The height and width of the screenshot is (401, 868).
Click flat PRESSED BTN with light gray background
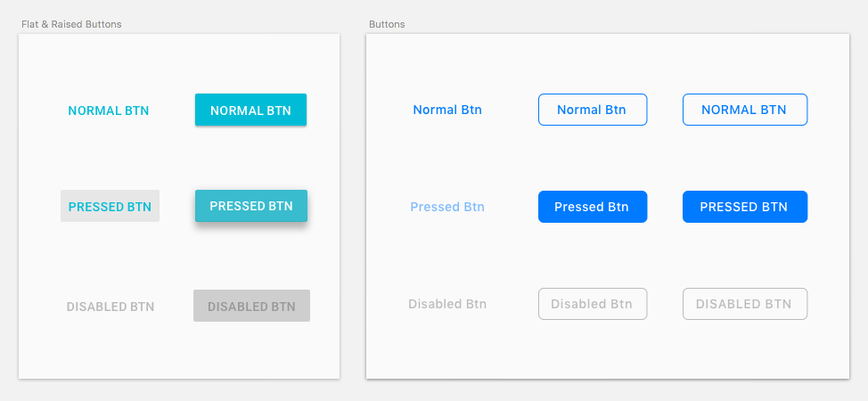110,207
